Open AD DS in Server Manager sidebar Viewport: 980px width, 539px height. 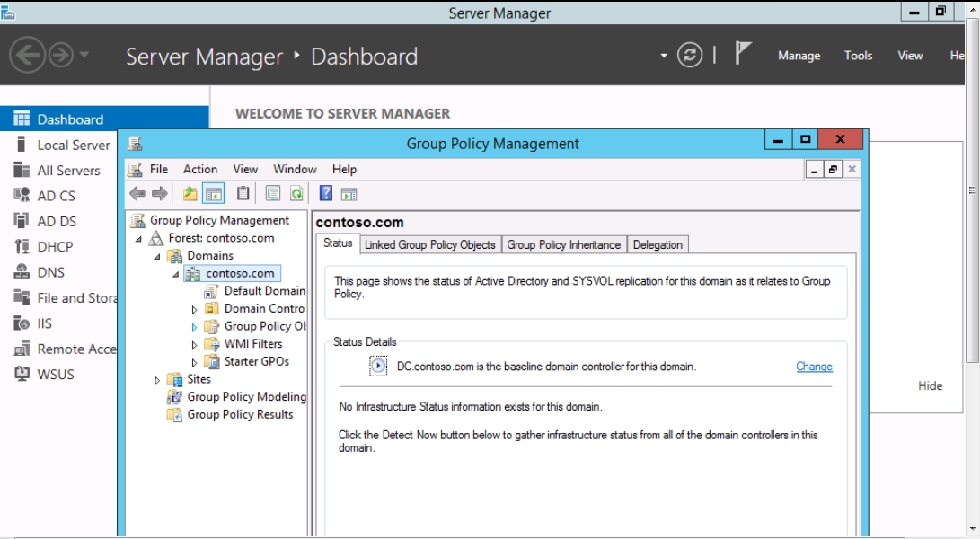tap(58, 221)
